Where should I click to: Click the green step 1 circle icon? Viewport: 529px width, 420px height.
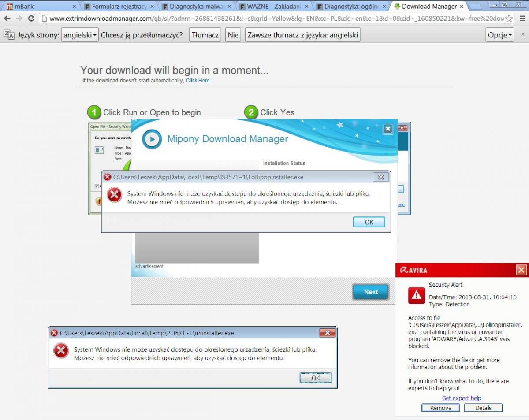(94, 112)
